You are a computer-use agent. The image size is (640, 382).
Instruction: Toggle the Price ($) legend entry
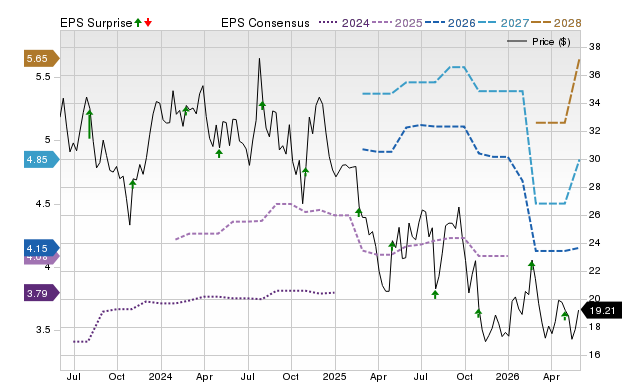[x=539, y=42]
